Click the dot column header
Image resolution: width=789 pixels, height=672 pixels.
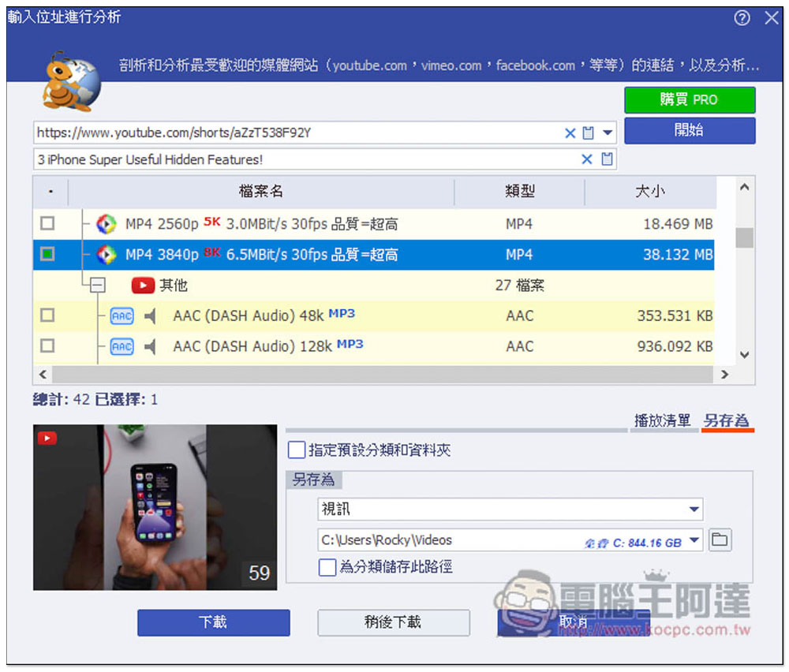tap(50, 192)
